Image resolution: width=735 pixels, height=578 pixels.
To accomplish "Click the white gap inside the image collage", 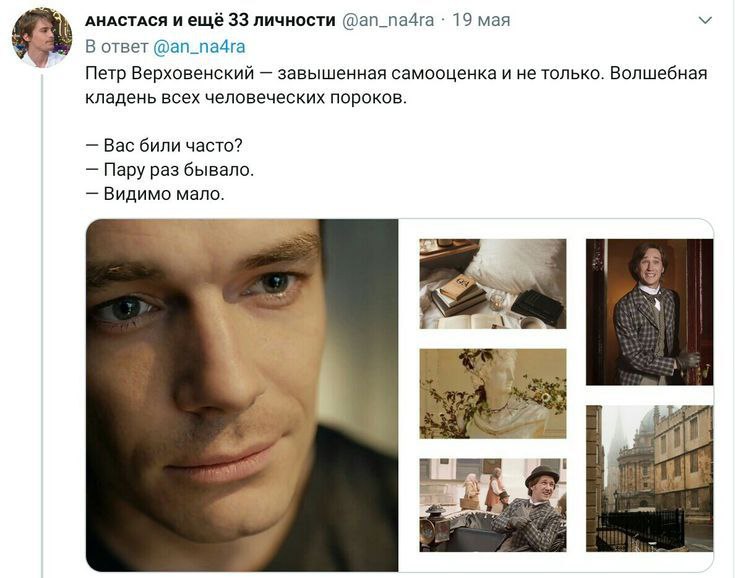I will [576, 395].
